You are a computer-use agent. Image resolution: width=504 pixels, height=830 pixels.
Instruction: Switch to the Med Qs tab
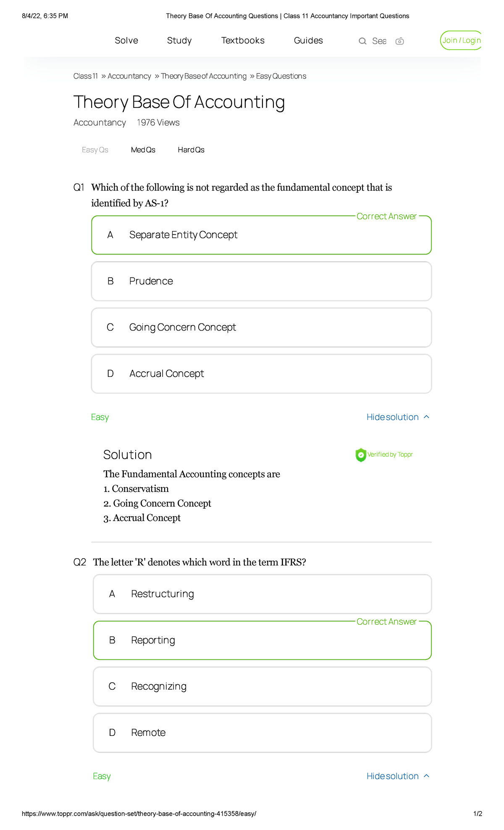click(x=143, y=150)
